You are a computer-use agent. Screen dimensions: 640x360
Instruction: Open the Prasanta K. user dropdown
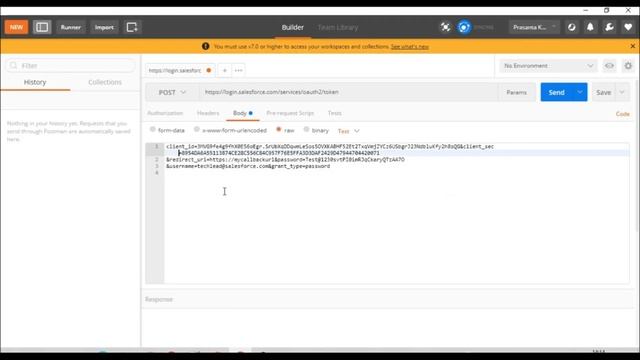point(534,27)
